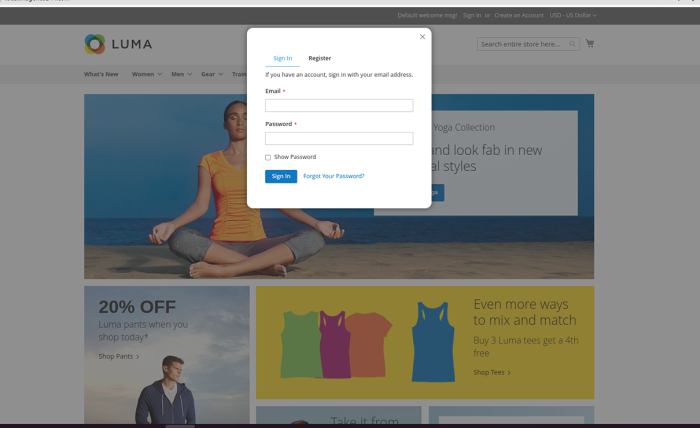Click the search magnifier icon

pyautogui.click(x=572, y=44)
